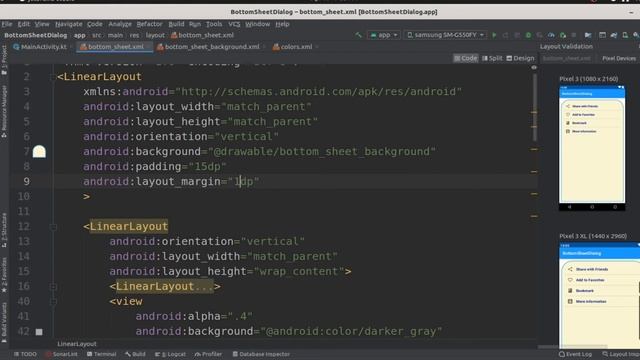640x360 pixels.
Task: Click the folded LinearLayout... placeholder on line 16
Action: click(165, 287)
